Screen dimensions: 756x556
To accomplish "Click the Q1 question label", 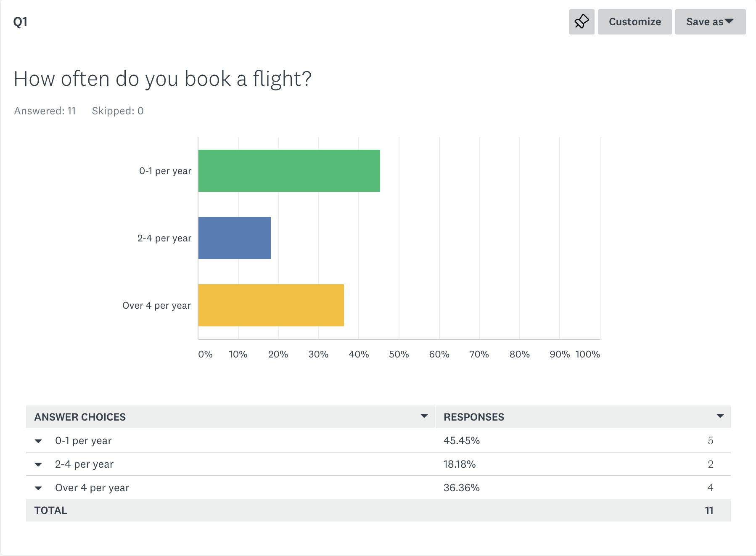I will 21,22.
